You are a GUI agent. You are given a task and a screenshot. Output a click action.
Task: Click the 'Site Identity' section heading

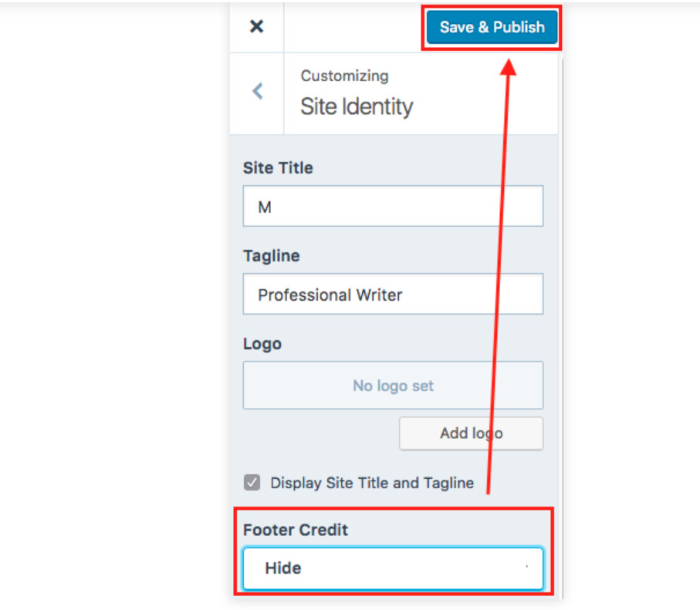(357, 106)
